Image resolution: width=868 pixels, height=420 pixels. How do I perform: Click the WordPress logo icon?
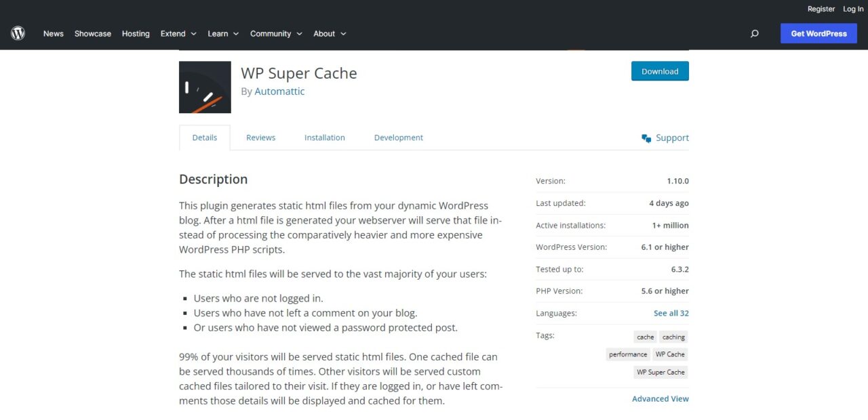pos(18,33)
